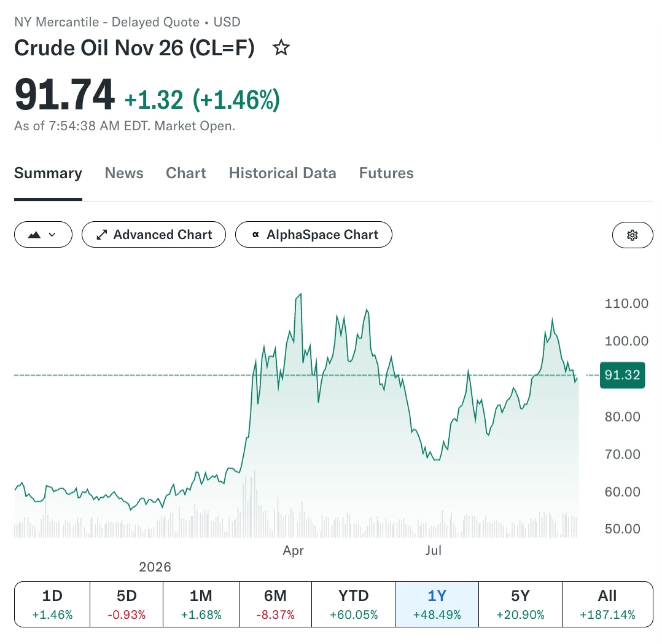Screen dimensions: 662x644
Task: Click the 2026 year label below chart
Action: tap(155, 567)
